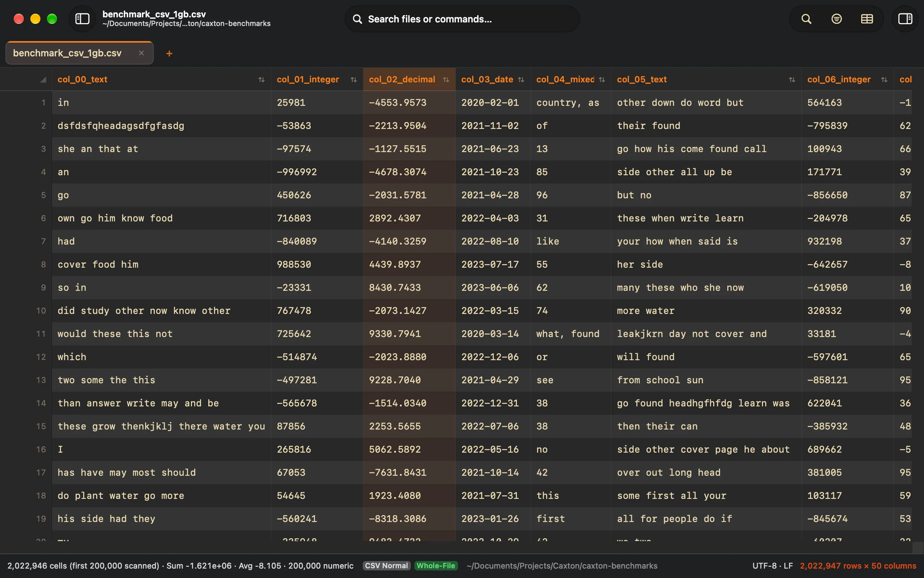Toggle the left sidebar panel icon
The width and height of the screenshot is (924, 578).
(x=82, y=19)
